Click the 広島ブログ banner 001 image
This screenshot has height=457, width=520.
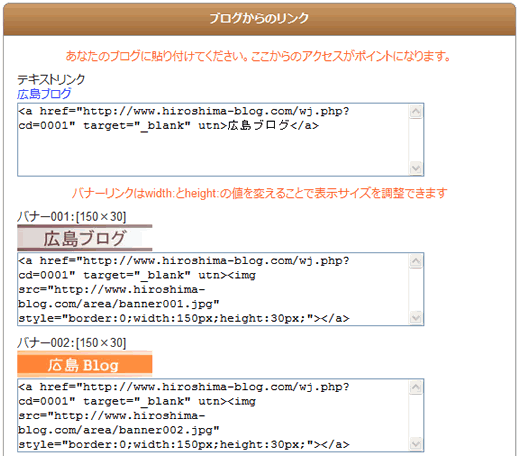(x=85, y=238)
